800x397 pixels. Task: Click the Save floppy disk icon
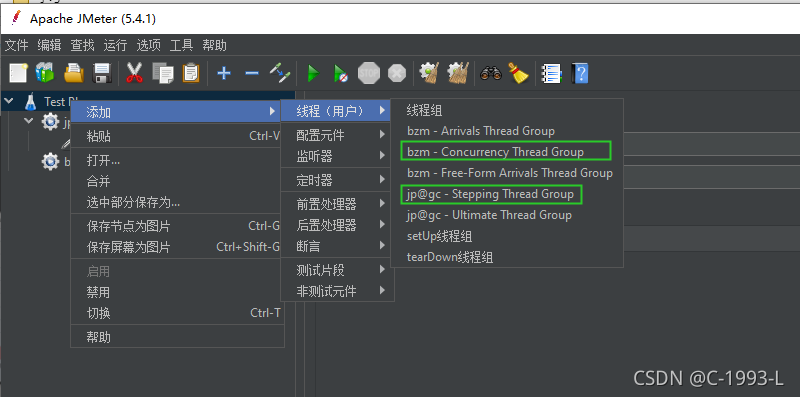pyautogui.click(x=102, y=73)
